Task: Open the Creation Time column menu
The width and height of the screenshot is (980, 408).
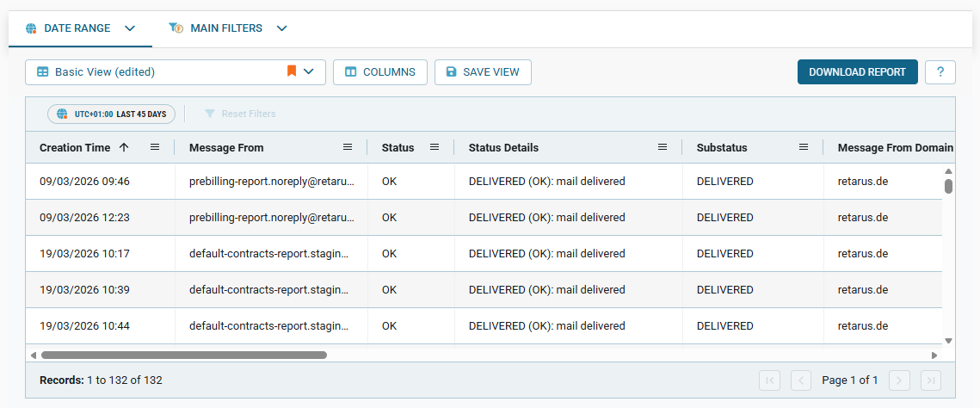Action: (x=155, y=147)
